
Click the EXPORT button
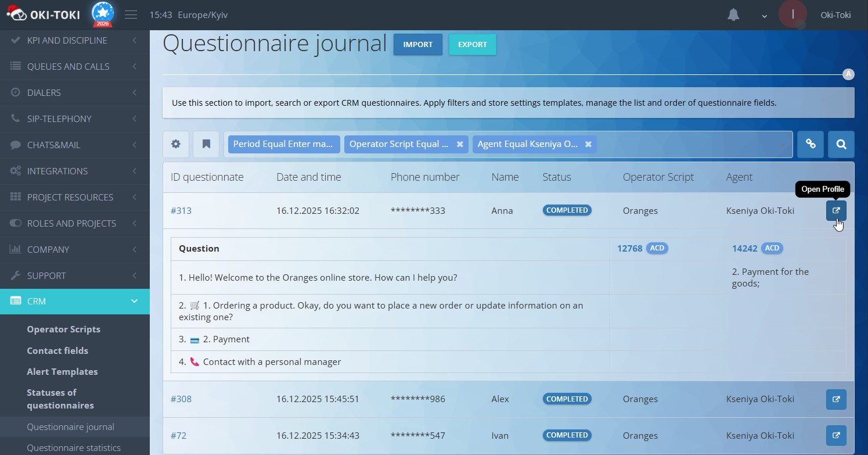pos(472,44)
